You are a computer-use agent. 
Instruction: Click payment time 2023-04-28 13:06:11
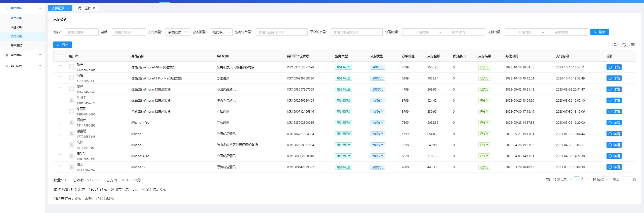[570, 145]
